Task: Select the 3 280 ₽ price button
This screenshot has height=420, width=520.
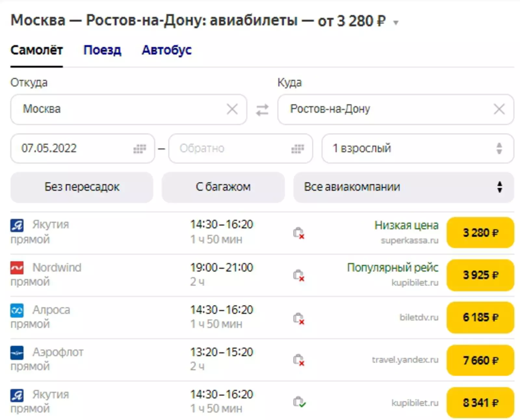Action: 480,233
